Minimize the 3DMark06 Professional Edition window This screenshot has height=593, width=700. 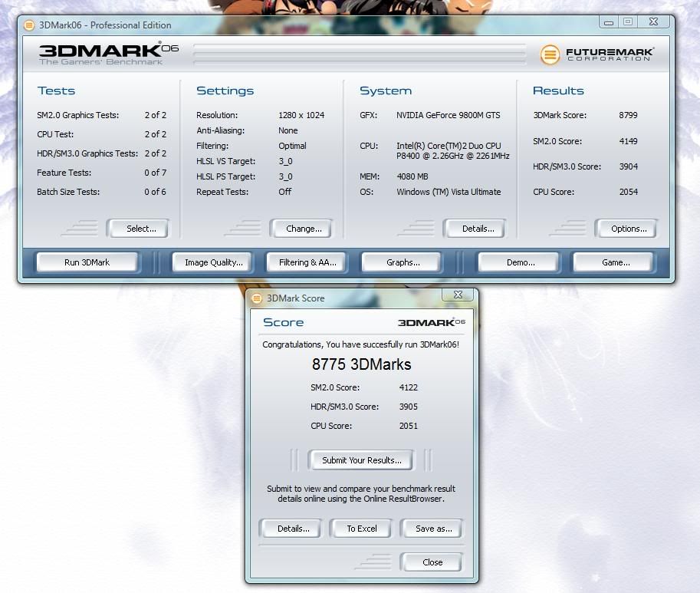(609, 22)
